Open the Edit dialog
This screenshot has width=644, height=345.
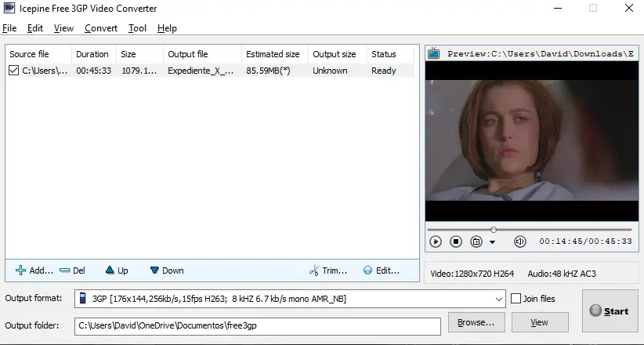[x=382, y=271]
